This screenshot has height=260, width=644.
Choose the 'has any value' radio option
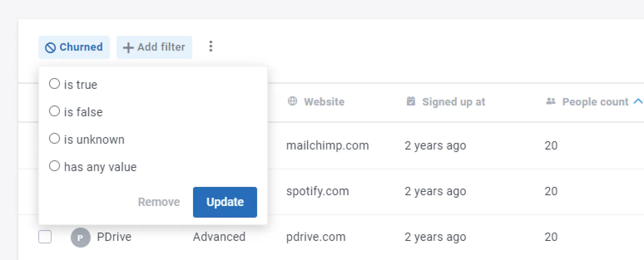(54, 166)
